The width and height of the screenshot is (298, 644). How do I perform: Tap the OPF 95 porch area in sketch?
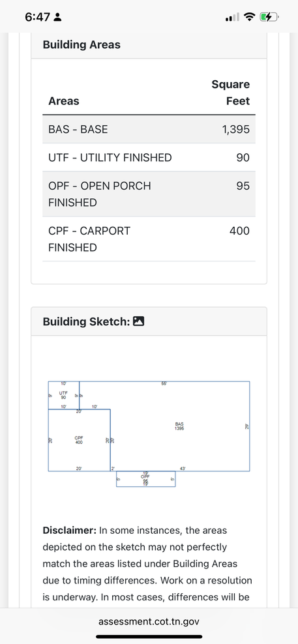pyautogui.click(x=145, y=479)
